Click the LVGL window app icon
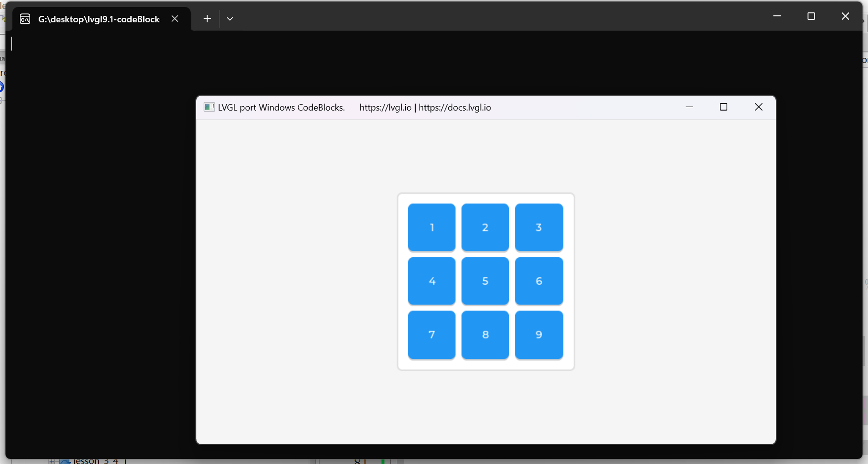Viewport: 868px width, 464px height. pos(209,107)
